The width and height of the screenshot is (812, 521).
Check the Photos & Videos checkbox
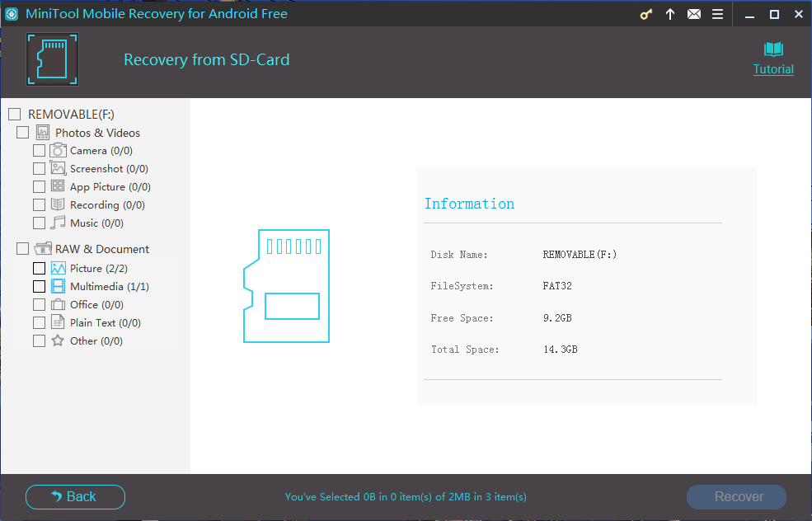click(x=23, y=133)
